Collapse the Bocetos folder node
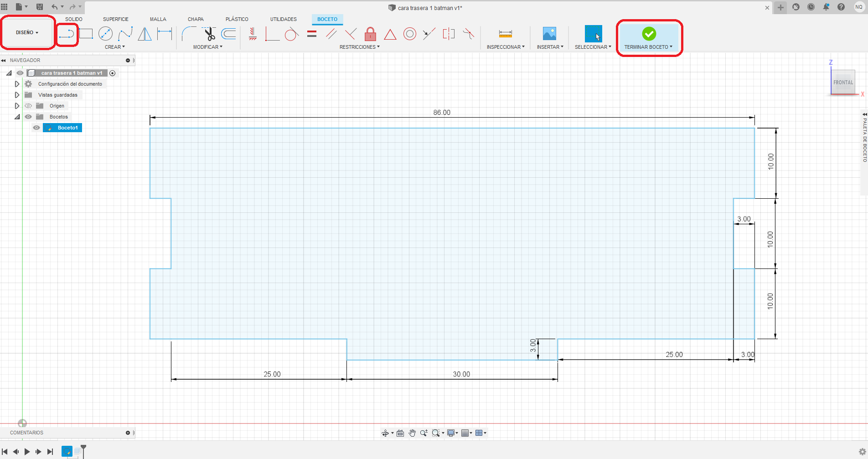Viewport: 868px width, 459px height. point(17,117)
